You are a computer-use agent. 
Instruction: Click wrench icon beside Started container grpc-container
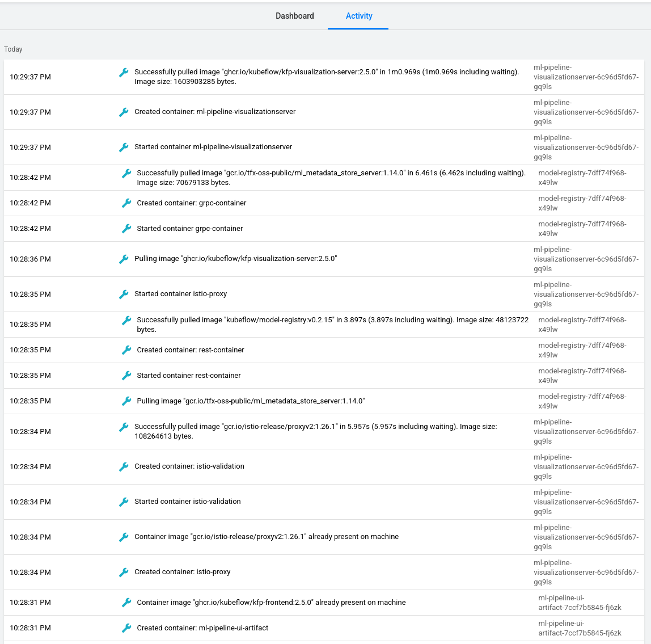tap(126, 229)
